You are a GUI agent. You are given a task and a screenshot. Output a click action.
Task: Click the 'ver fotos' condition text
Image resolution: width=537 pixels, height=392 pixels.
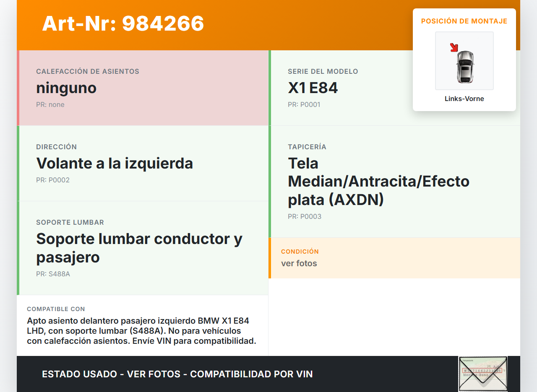299,264
